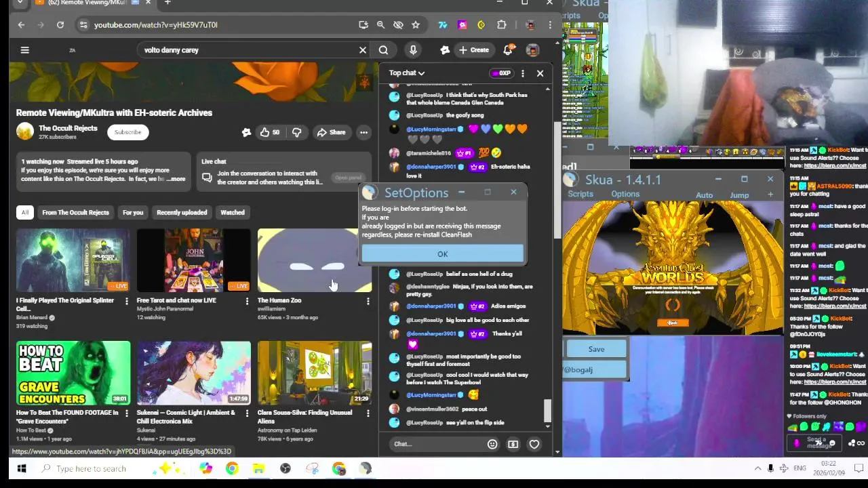Open options for The Human Zoo video

(368, 300)
